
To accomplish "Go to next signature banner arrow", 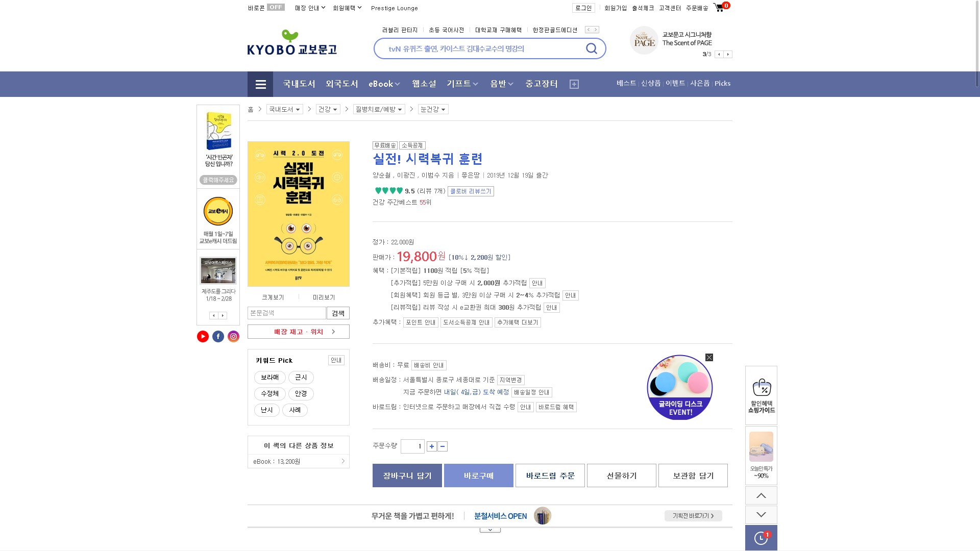I will 728,54.
